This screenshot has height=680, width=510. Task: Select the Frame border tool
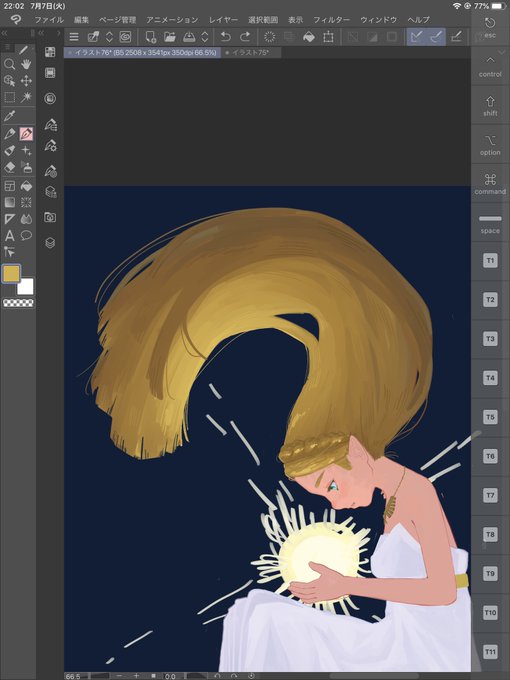[10, 186]
